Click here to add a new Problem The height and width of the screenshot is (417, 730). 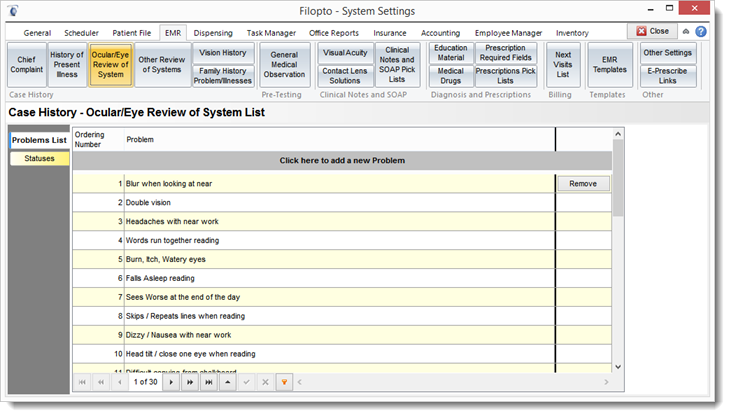click(x=342, y=161)
